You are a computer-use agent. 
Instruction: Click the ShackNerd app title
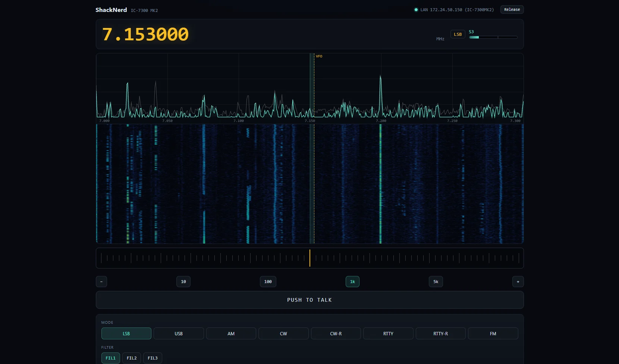tap(111, 10)
